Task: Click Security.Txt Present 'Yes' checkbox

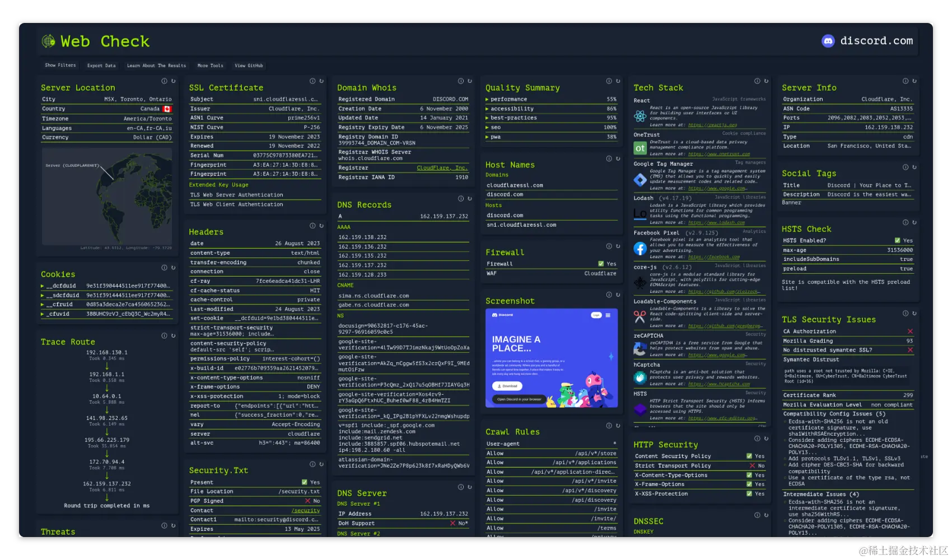Action: [x=305, y=482]
